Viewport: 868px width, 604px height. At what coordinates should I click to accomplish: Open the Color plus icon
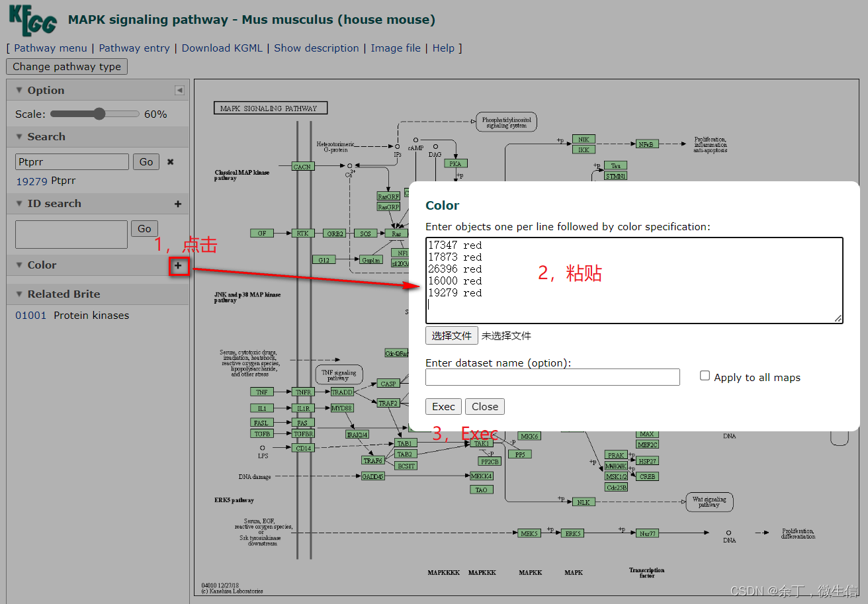tap(178, 265)
